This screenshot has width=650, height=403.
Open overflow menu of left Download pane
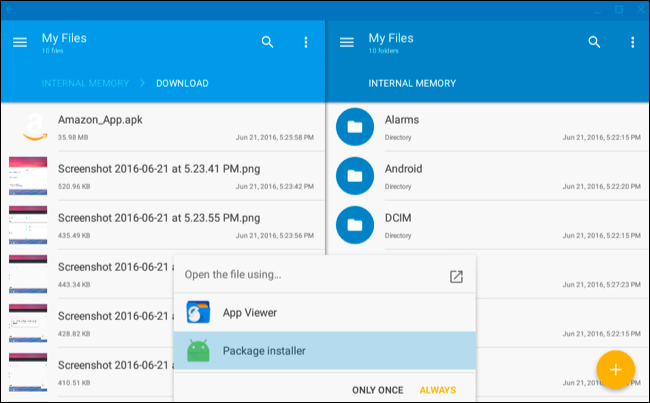click(x=306, y=42)
